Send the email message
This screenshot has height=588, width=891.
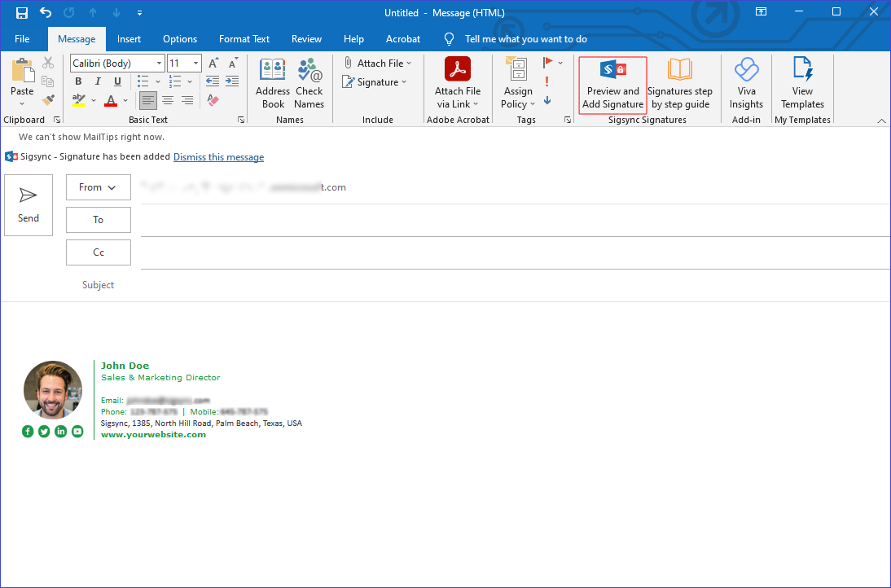tap(29, 205)
